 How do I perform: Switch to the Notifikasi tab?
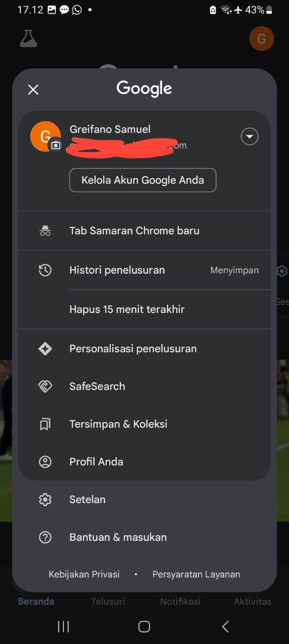pos(180,601)
